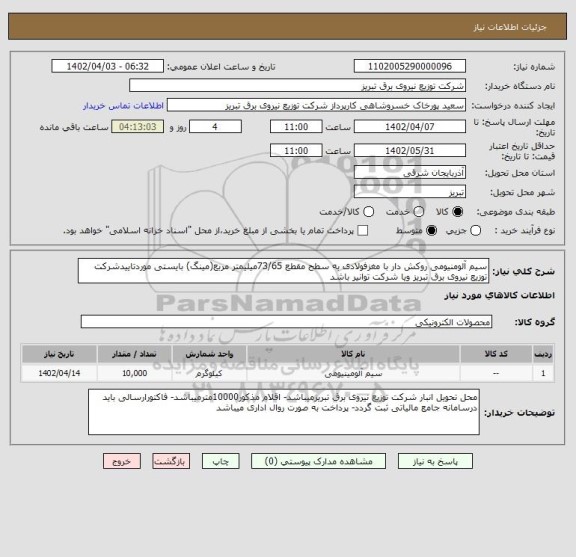Click the remaining days field showing 4
576x557 pixels.
coord(215,127)
